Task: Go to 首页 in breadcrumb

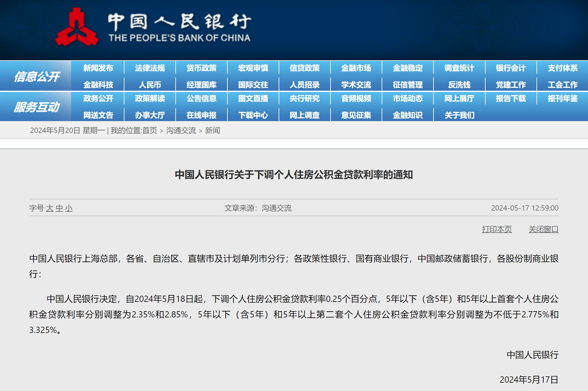Action: [x=150, y=130]
